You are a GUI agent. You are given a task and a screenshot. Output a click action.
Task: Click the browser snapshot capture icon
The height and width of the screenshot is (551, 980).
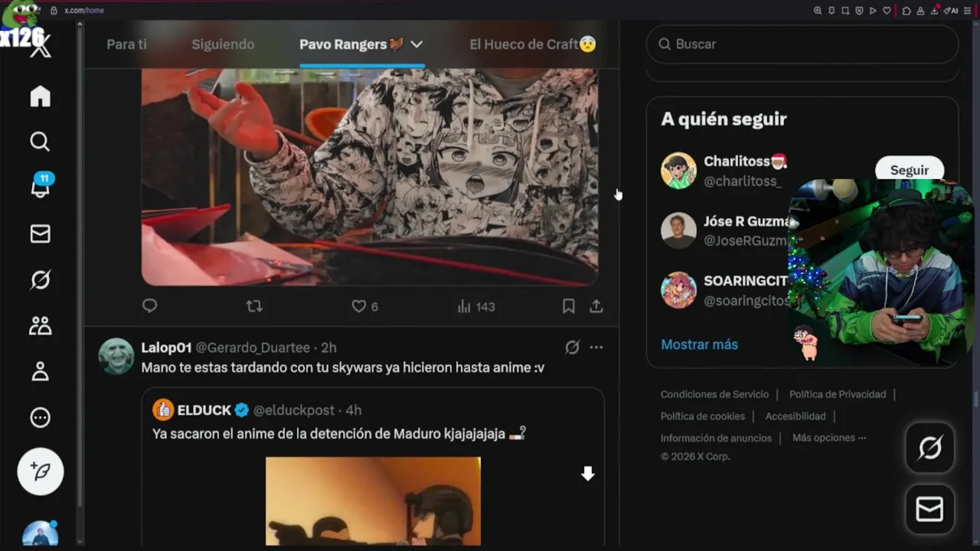(845, 11)
